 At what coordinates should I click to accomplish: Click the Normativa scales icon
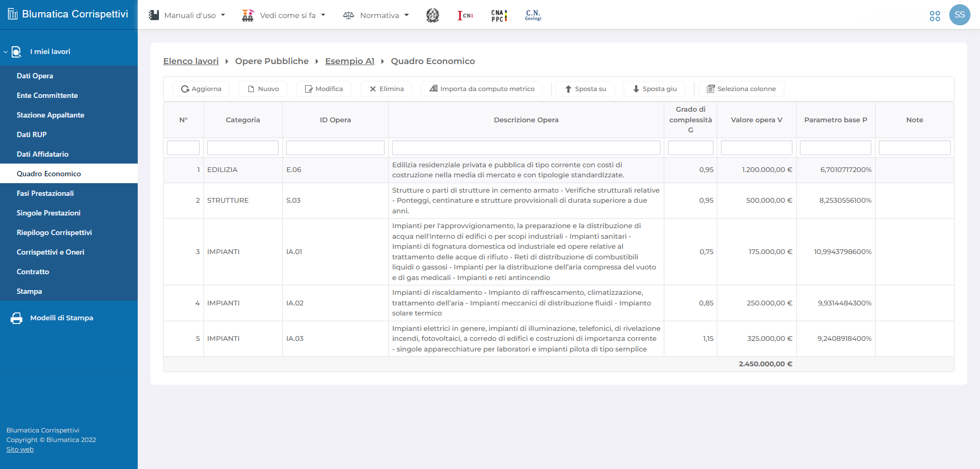[x=349, y=15]
